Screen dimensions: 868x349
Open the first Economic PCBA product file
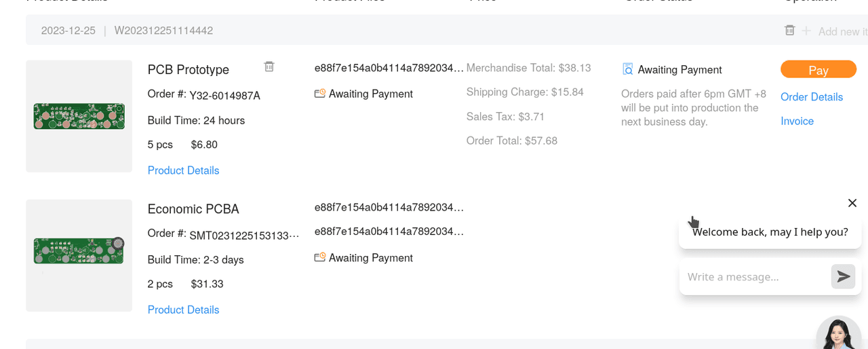389,207
